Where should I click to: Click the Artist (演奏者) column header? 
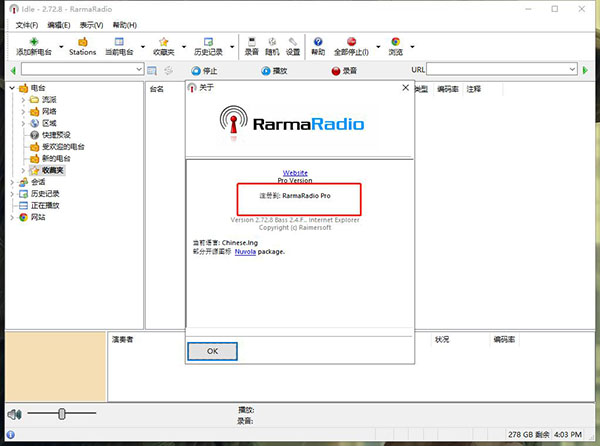point(122,339)
